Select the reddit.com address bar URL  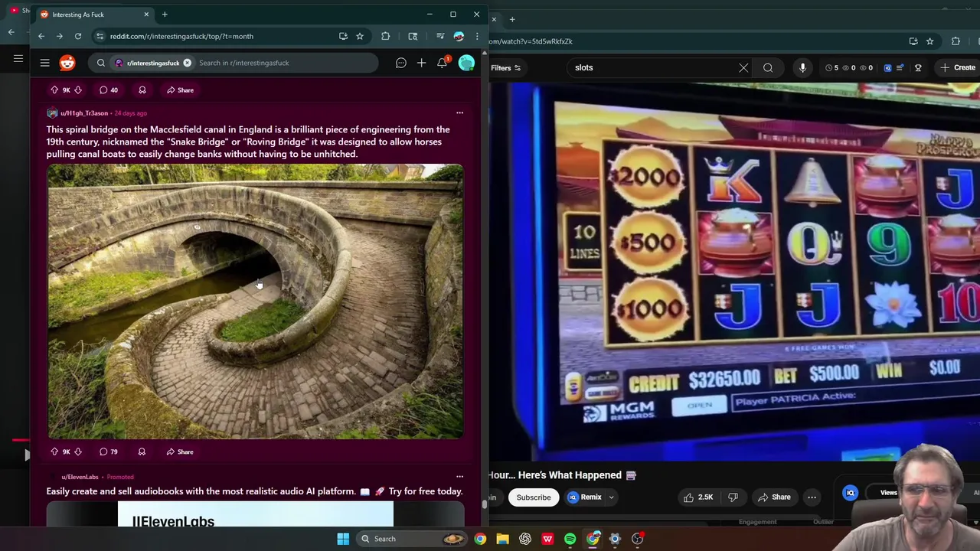point(181,36)
